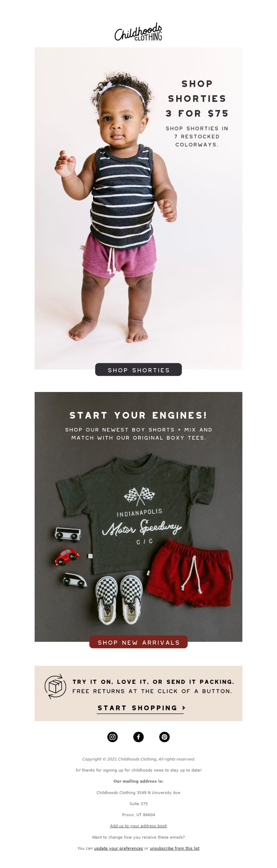
Task: Click the Start Your Engines heading
Action: [138, 415]
